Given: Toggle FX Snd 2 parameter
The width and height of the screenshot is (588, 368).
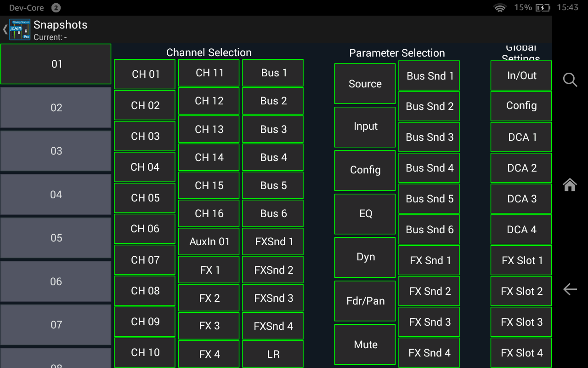Looking at the screenshot, I should [429, 291].
